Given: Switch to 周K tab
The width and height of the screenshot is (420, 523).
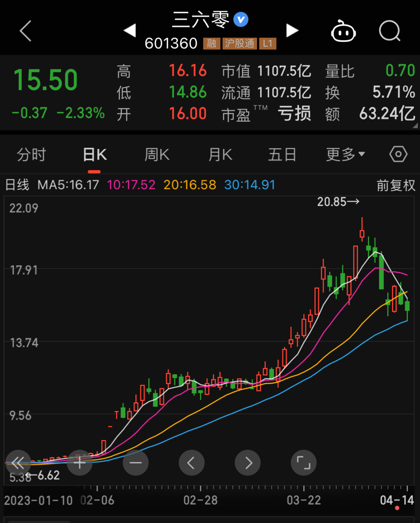Looking at the screenshot, I should [x=157, y=155].
